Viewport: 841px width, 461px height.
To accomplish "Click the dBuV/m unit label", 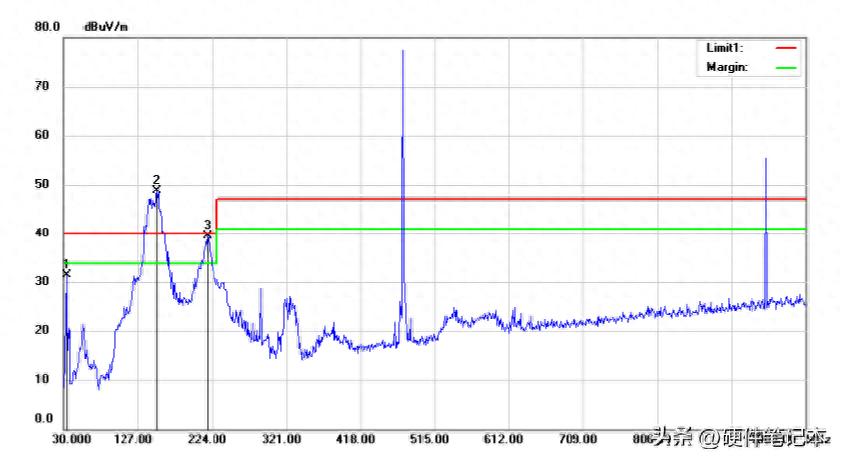I will [x=106, y=27].
